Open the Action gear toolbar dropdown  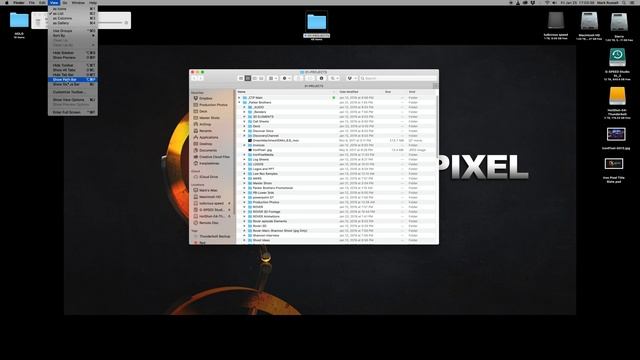tap(287, 78)
